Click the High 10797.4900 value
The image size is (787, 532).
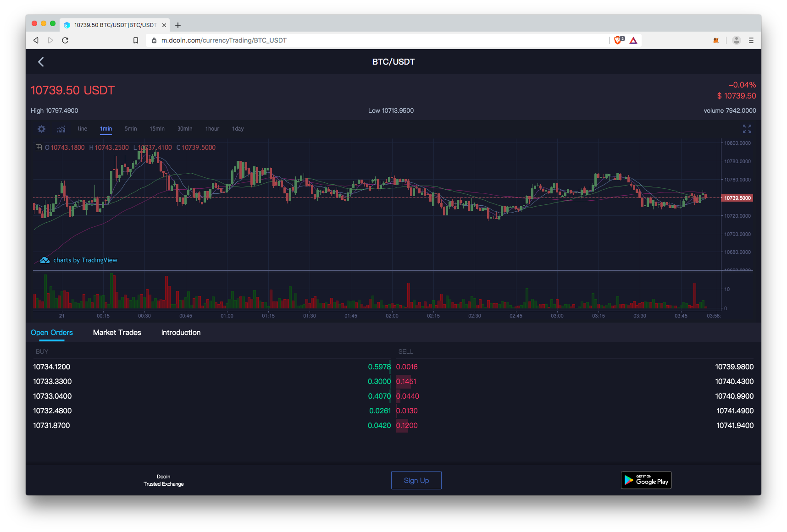54,111
